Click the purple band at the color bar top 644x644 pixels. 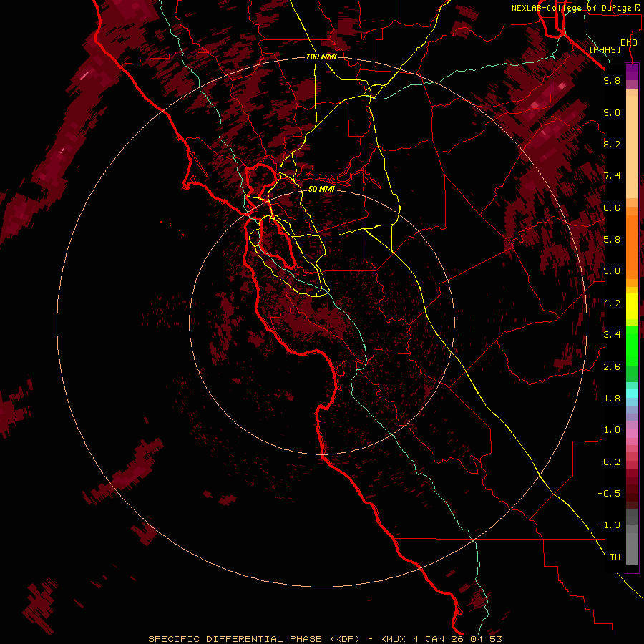click(x=632, y=72)
